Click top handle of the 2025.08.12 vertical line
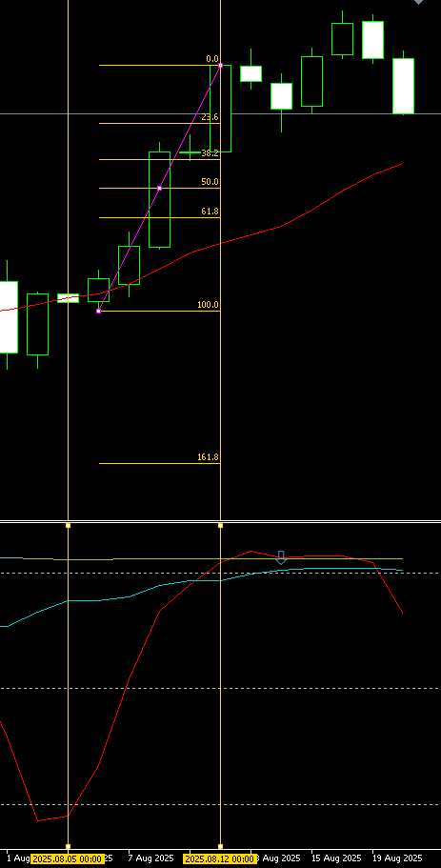 [220, 525]
